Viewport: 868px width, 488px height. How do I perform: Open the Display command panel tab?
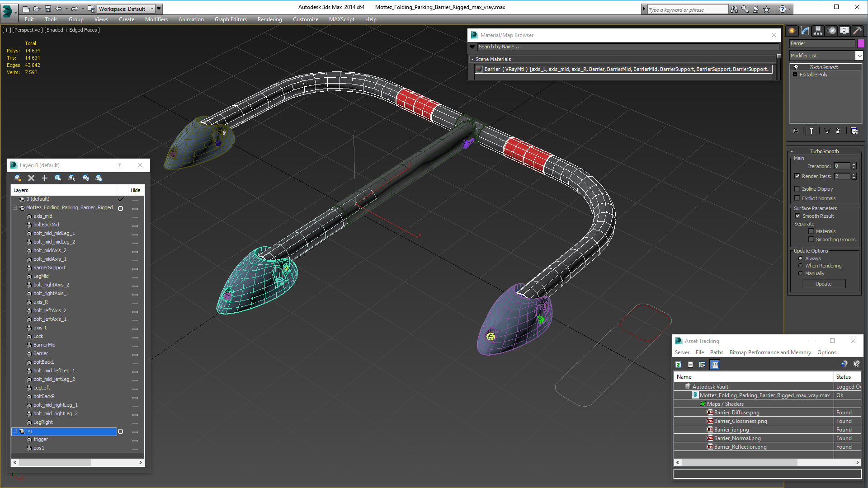tap(844, 31)
